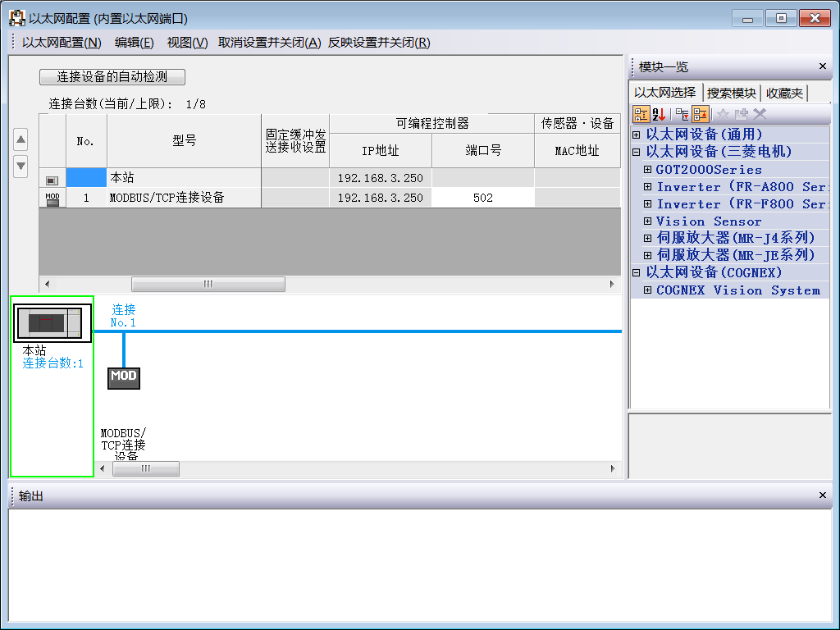Open the 视图(V) menu
This screenshot has width=840, height=630.
[x=187, y=43]
